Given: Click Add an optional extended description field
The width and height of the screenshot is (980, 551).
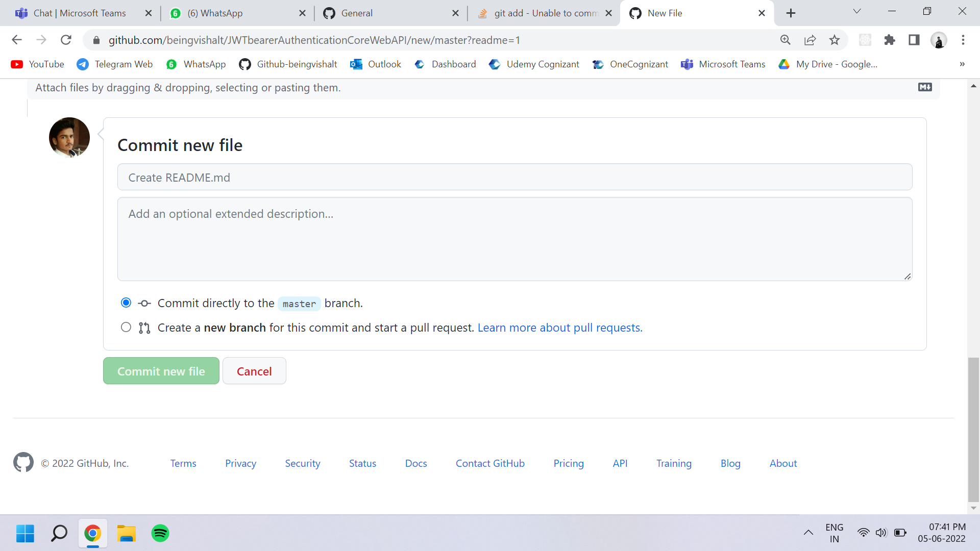Looking at the screenshot, I should coord(514,238).
